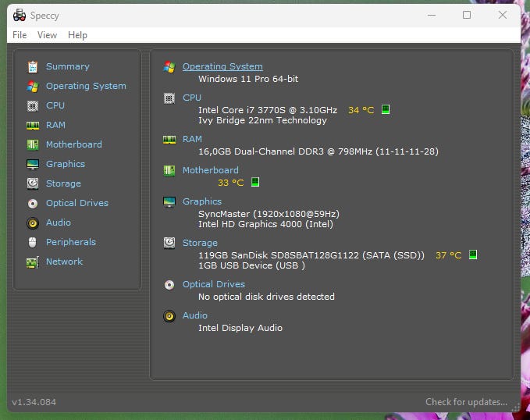Select Storage in the sidebar
The height and width of the screenshot is (420, 530).
[x=63, y=183]
